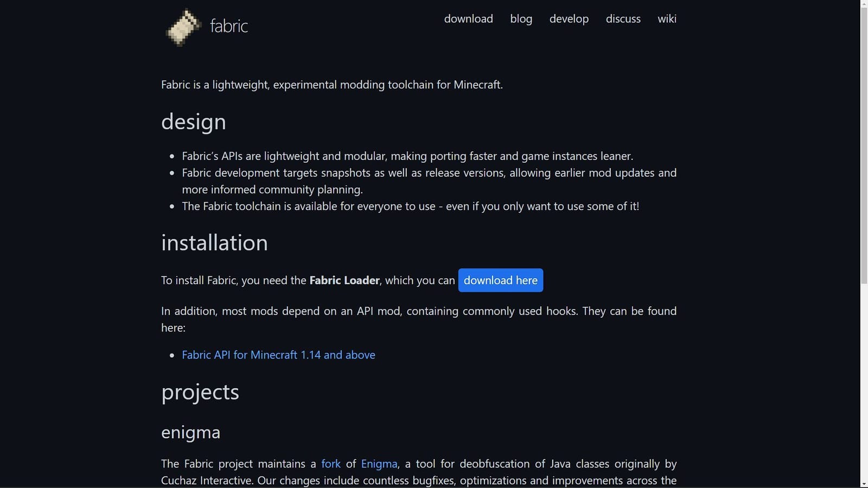Click the blue 'download here' button

[500, 280]
